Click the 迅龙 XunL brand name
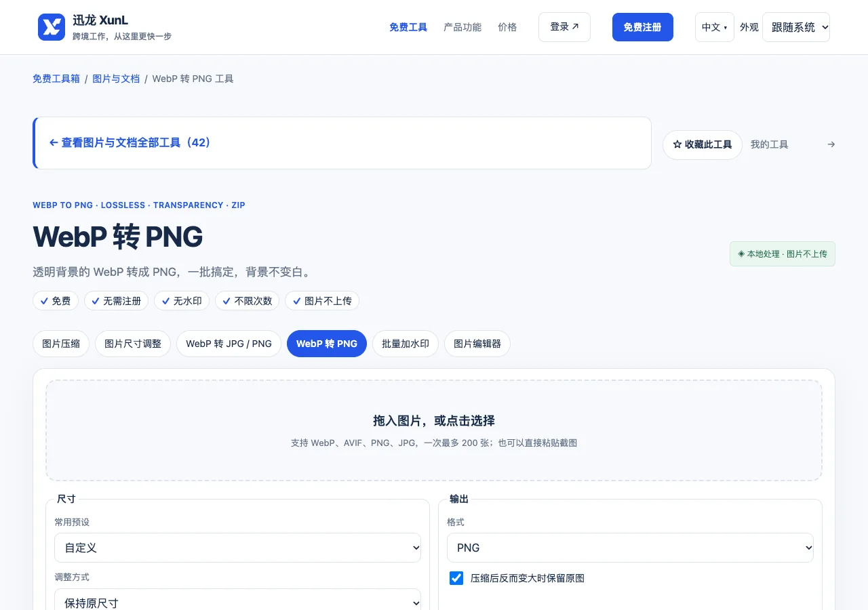Viewport: 868px width, 610px height. [100, 20]
